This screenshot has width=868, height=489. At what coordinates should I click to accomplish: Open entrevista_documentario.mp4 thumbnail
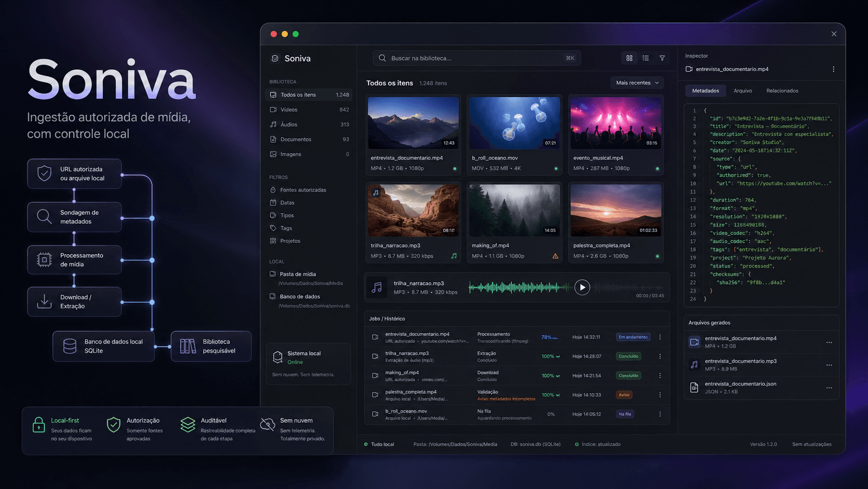pos(413,123)
